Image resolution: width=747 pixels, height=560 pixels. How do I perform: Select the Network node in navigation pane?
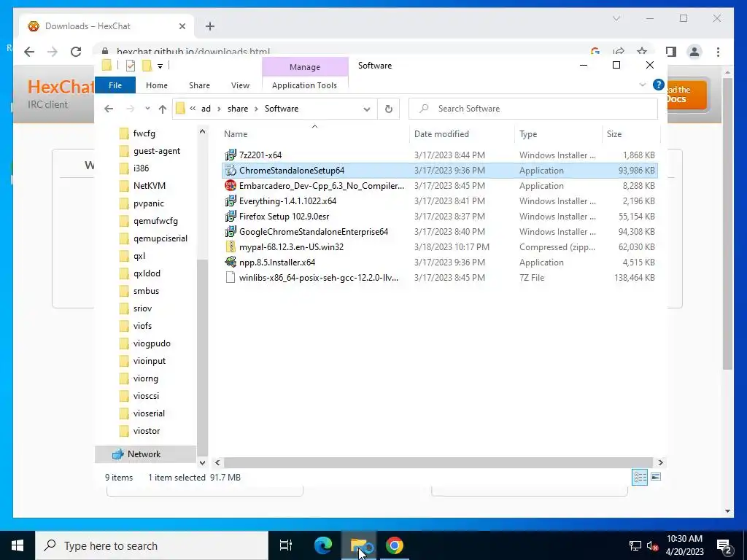click(x=144, y=454)
